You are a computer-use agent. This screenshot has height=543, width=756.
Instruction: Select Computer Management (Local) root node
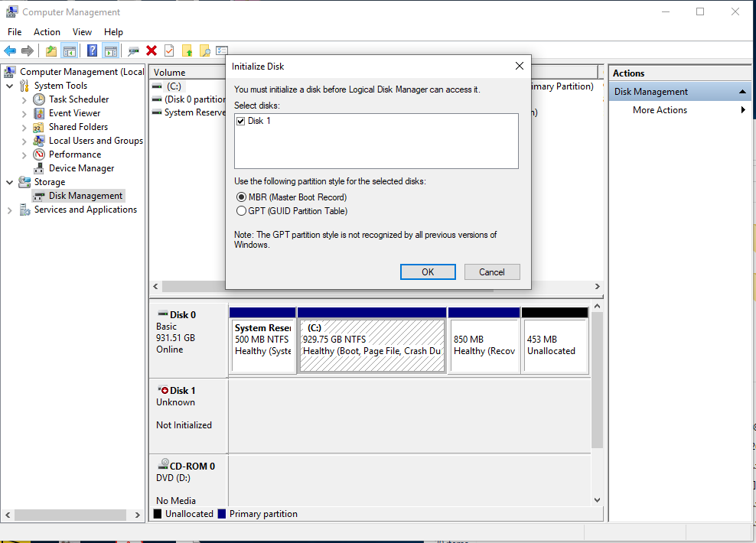click(81, 72)
